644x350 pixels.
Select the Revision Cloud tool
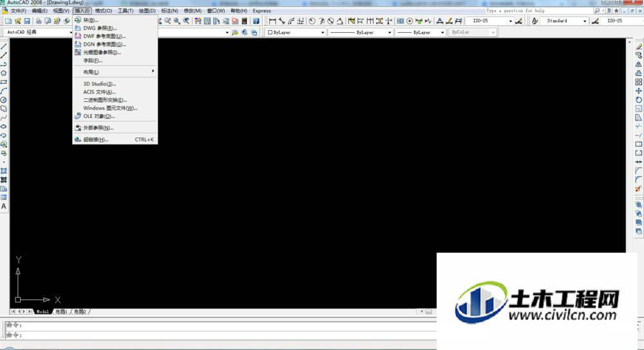(4, 108)
